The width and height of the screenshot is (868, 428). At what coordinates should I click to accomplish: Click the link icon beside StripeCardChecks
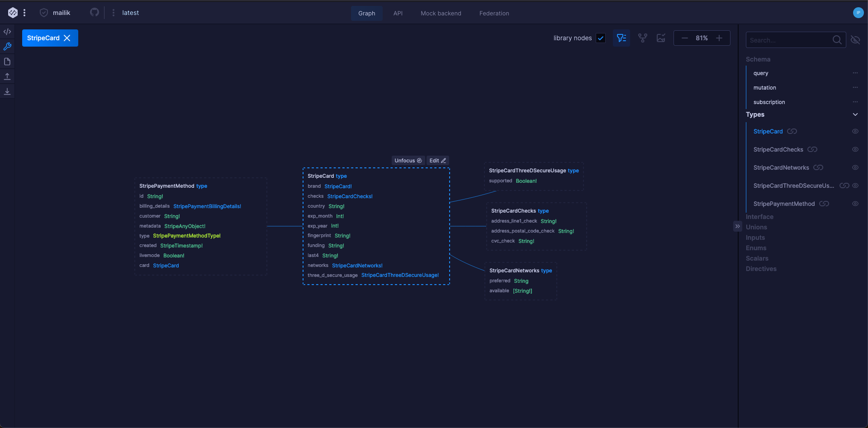[x=812, y=149]
